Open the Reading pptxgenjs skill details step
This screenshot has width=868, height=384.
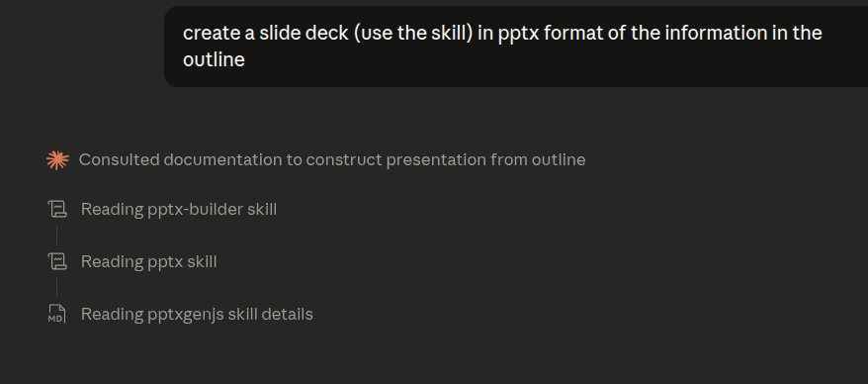[197, 314]
